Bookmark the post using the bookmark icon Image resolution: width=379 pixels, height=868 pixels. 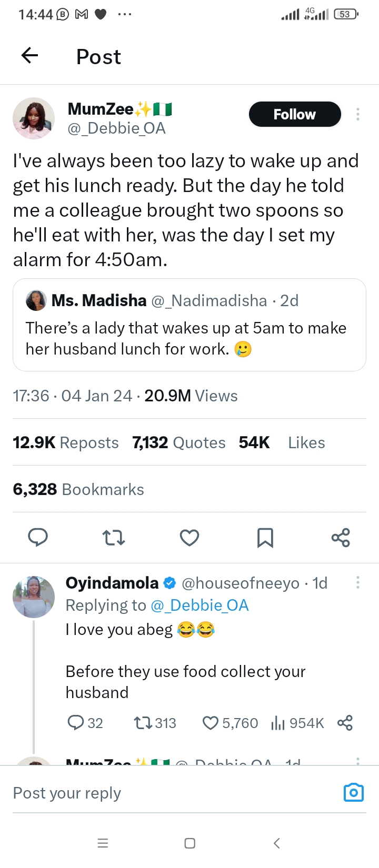(x=265, y=538)
